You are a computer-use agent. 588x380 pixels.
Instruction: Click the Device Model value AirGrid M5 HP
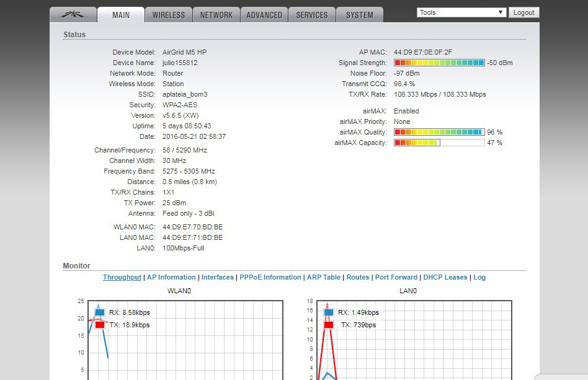click(x=184, y=52)
